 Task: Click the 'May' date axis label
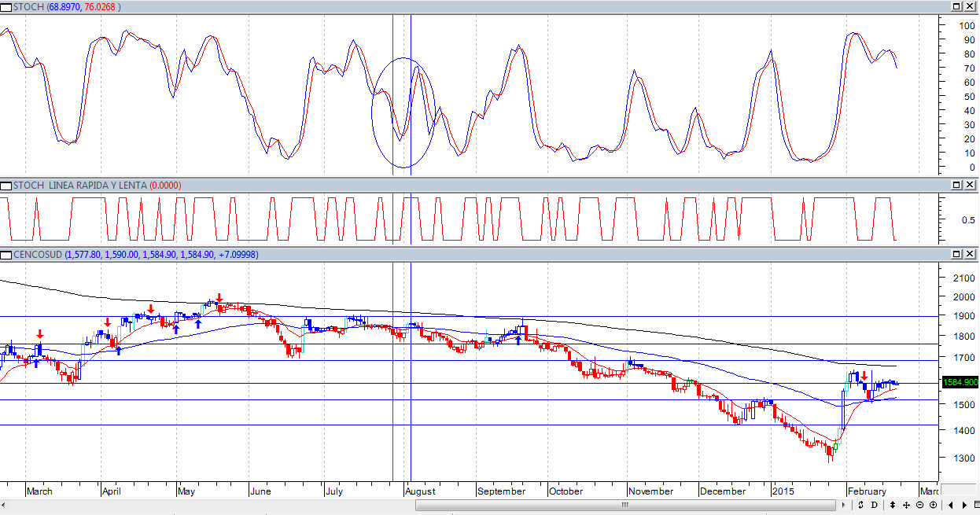click(186, 491)
